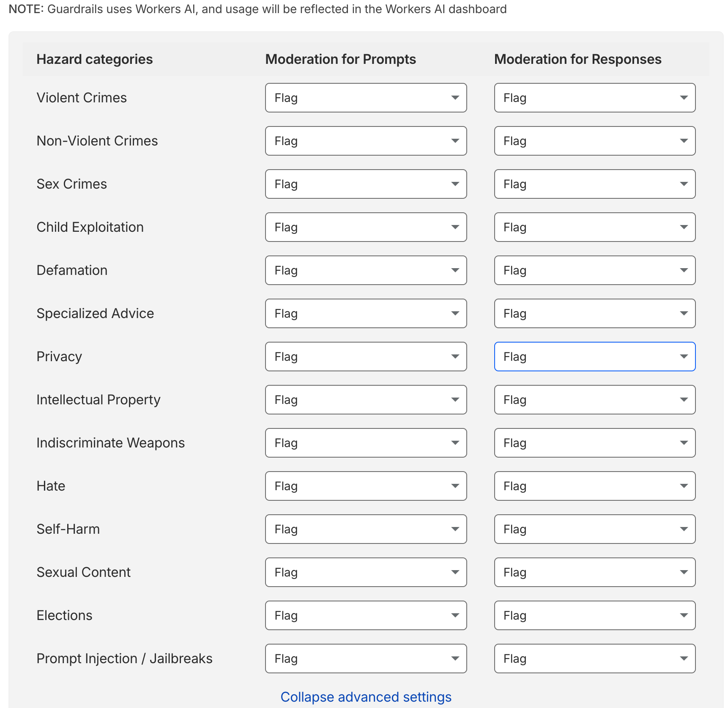Expand Intellectual Property prompts dropdown
This screenshot has height=708, width=728.
click(x=366, y=400)
